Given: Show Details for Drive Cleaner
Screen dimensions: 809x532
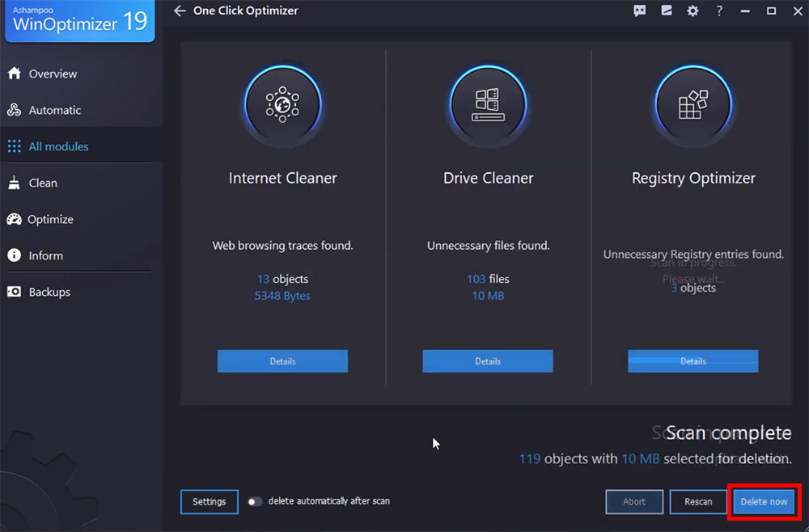Looking at the screenshot, I should click(x=488, y=361).
